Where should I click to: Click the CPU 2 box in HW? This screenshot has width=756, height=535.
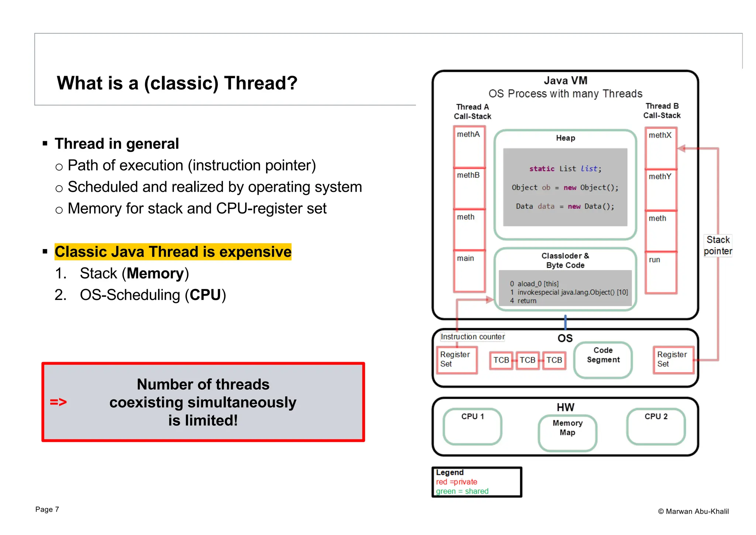pos(656,426)
